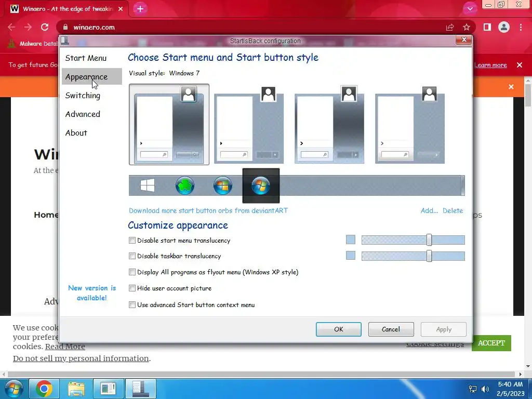Select the second Start menu style thumbnail
The width and height of the screenshot is (532, 399).
point(249,125)
